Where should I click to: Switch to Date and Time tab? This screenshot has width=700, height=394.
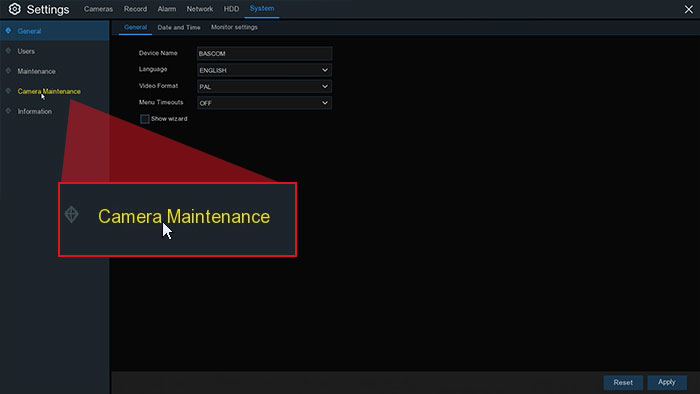click(x=179, y=27)
